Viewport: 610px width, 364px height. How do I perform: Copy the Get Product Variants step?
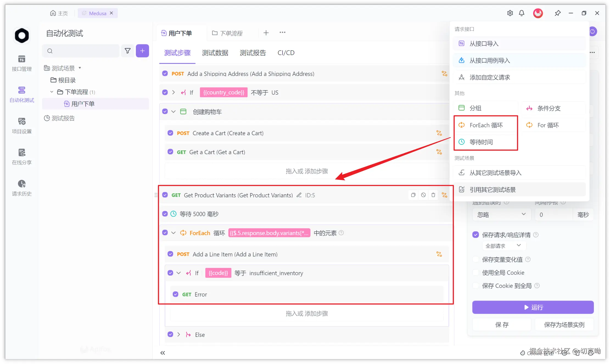click(x=413, y=195)
